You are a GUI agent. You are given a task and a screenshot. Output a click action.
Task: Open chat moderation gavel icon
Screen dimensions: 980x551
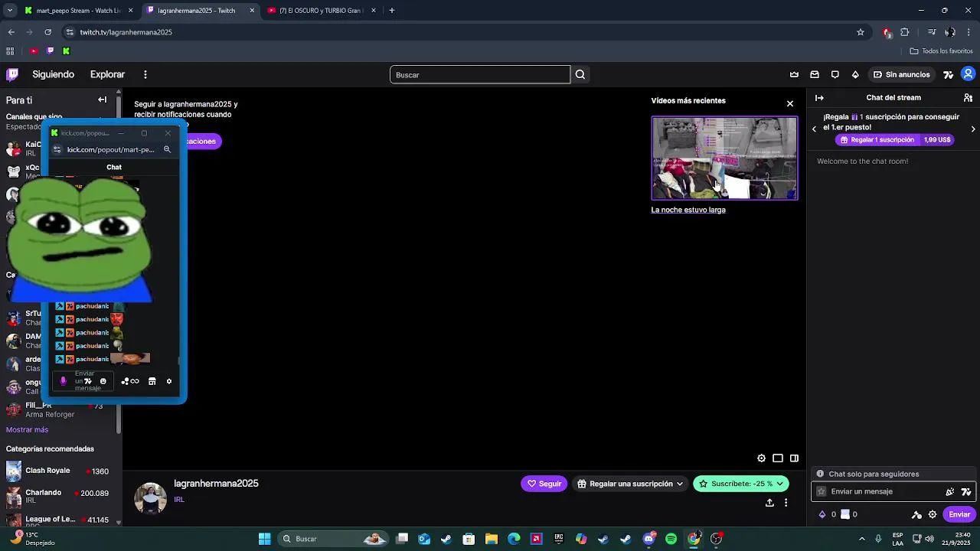pyautogui.click(x=916, y=514)
